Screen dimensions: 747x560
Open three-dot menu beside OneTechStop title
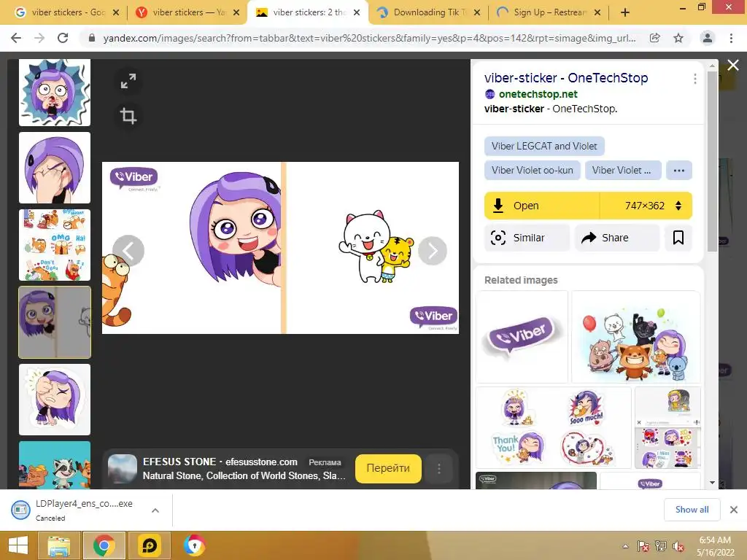tap(695, 79)
